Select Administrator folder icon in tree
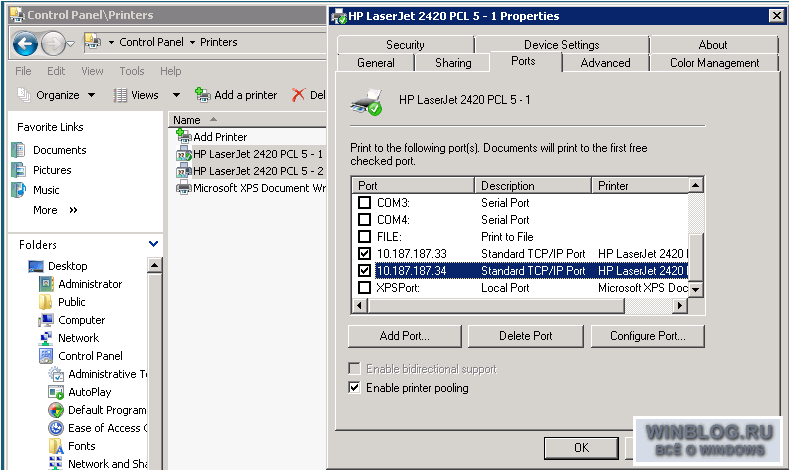The image size is (790, 473). (x=46, y=284)
